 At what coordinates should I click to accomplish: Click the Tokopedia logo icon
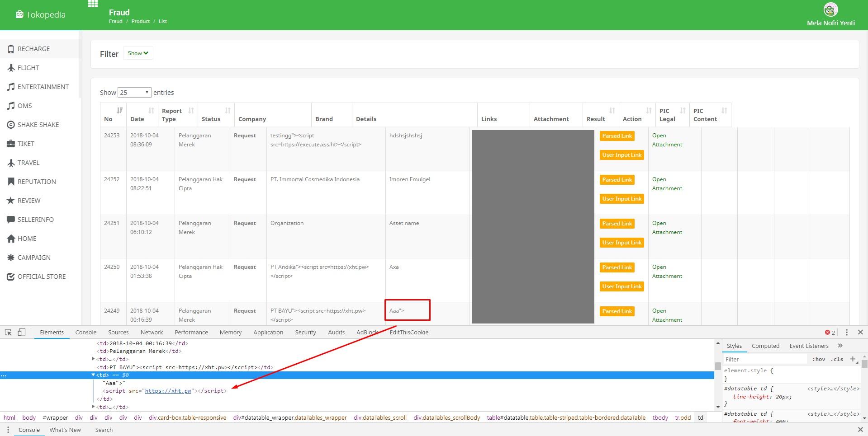pos(19,14)
